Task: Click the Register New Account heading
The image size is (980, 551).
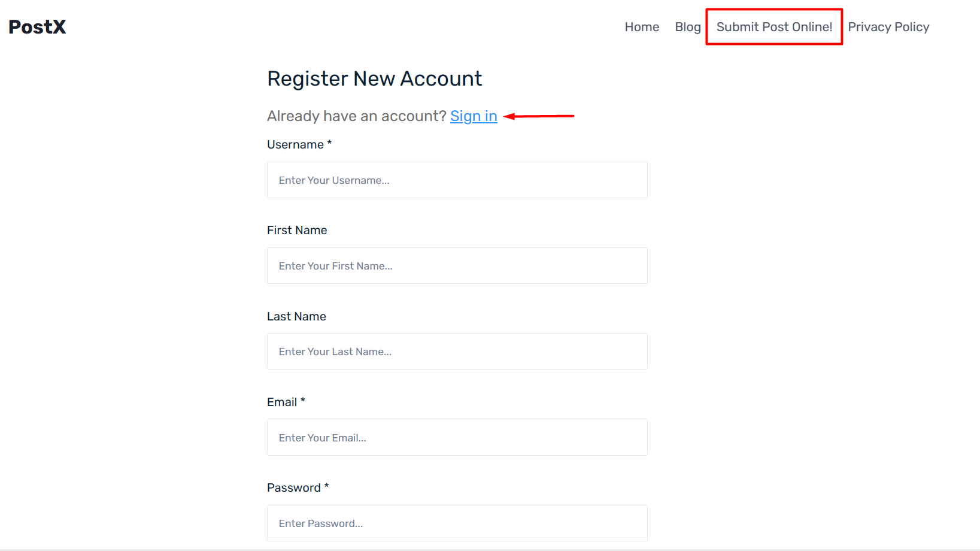Action: tap(374, 78)
